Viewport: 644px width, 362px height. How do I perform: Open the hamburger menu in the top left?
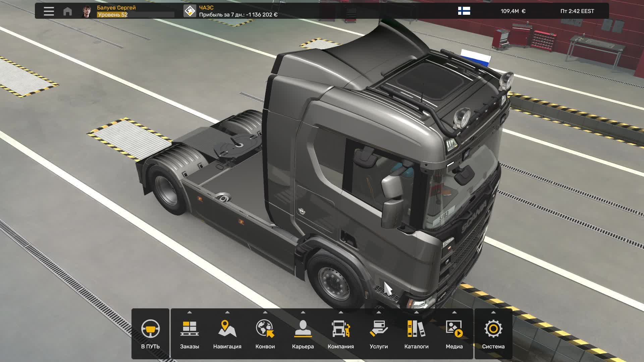click(x=49, y=11)
